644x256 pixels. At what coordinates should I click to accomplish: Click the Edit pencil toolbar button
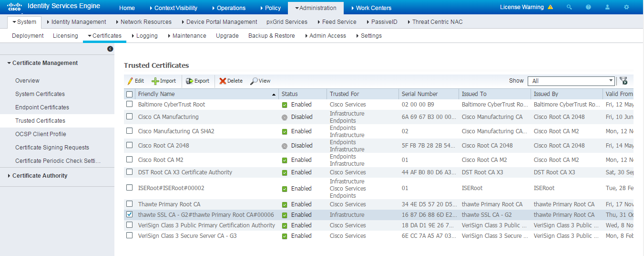pyautogui.click(x=135, y=81)
